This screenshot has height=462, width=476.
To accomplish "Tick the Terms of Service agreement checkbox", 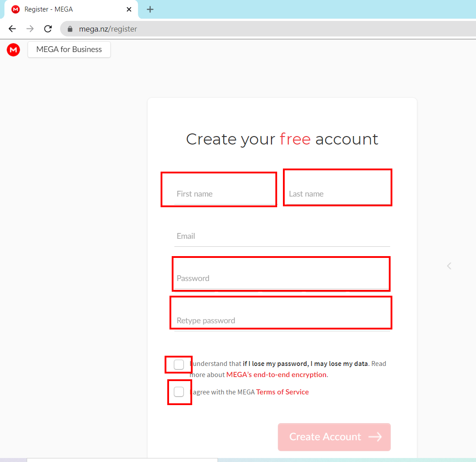I will pos(179,392).
